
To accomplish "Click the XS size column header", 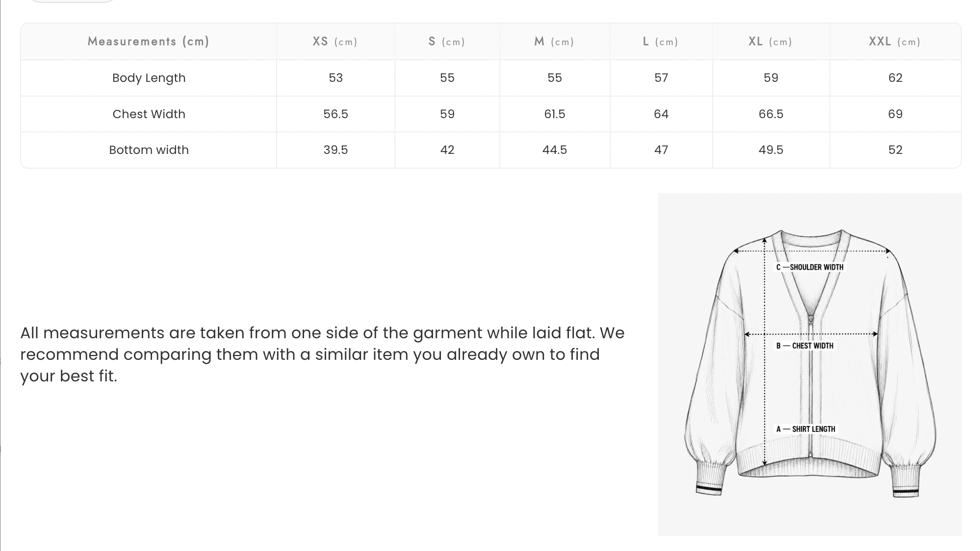I will pos(335,42).
